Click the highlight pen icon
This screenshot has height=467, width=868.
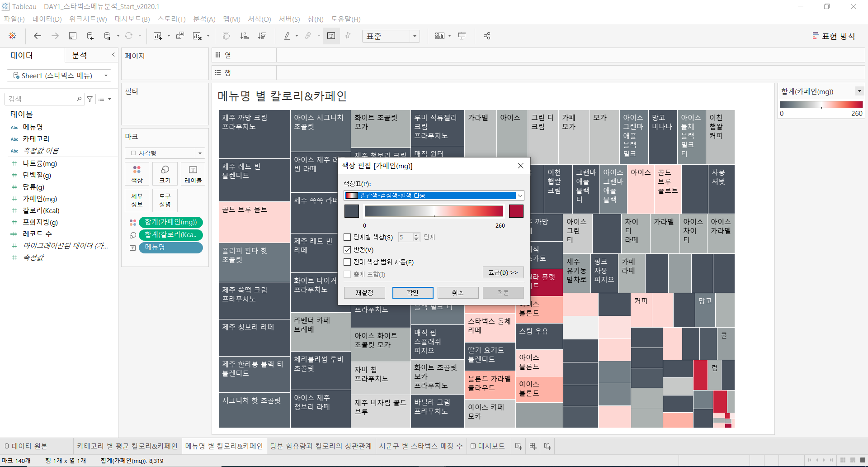[287, 36]
